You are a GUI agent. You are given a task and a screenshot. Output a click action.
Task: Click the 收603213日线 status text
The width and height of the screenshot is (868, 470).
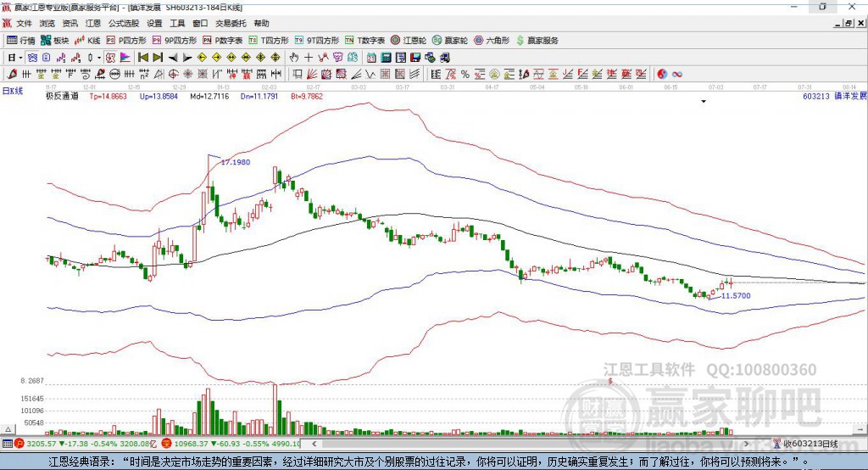pos(810,444)
